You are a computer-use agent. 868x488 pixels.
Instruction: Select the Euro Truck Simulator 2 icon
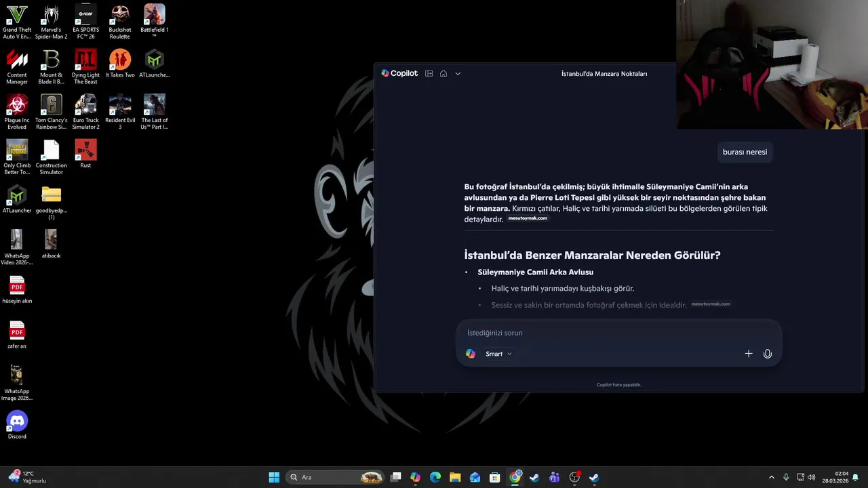click(x=85, y=113)
